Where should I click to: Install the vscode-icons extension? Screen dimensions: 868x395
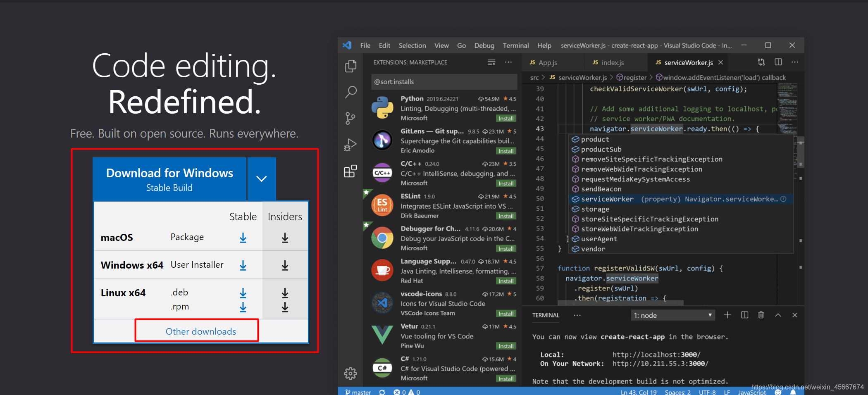tap(506, 314)
